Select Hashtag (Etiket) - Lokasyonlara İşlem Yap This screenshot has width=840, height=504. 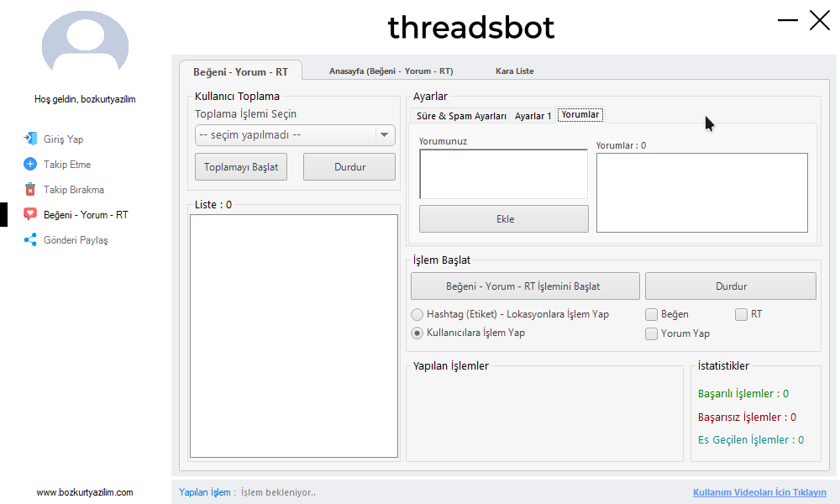pos(510,314)
